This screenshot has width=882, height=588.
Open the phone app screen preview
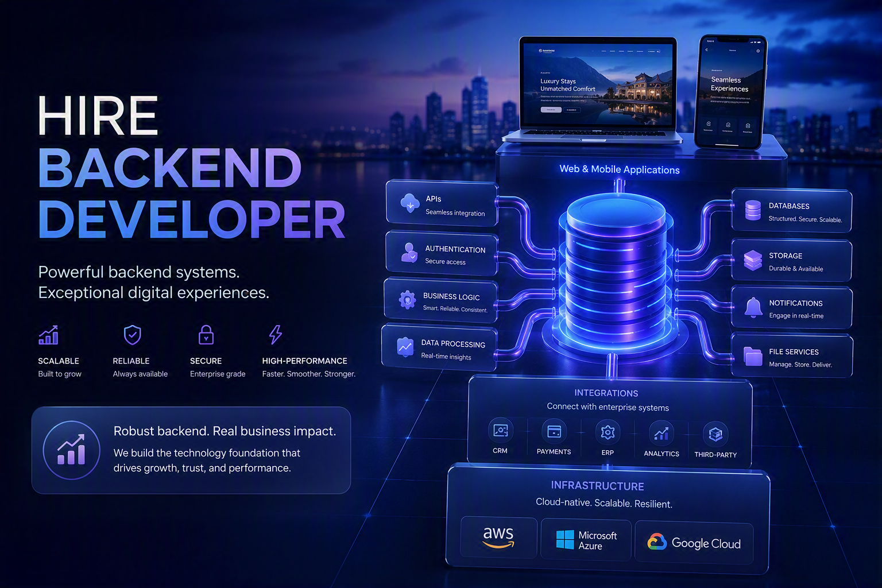point(730,91)
